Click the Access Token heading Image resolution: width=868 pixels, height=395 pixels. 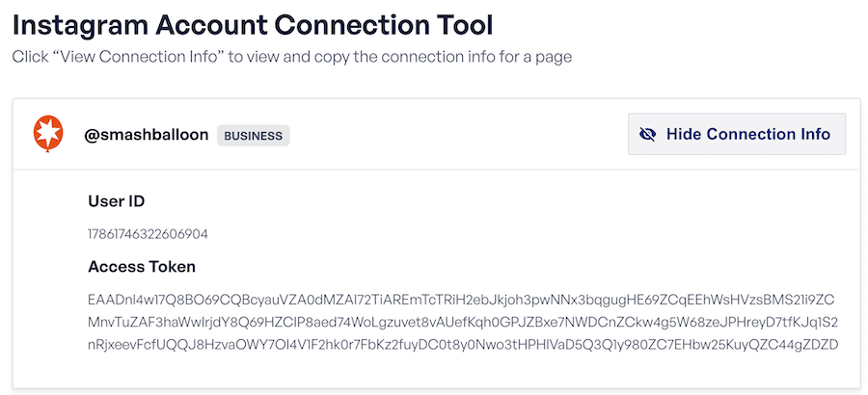click(142, 267)
